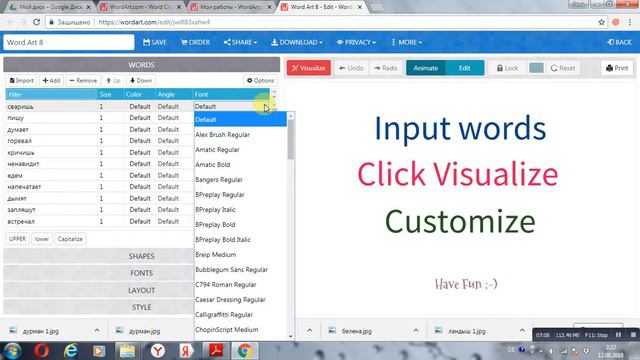Screen dimensions: 640x360
Task: Open Font dropdown for first word row
Action: (x=231, y=107)
